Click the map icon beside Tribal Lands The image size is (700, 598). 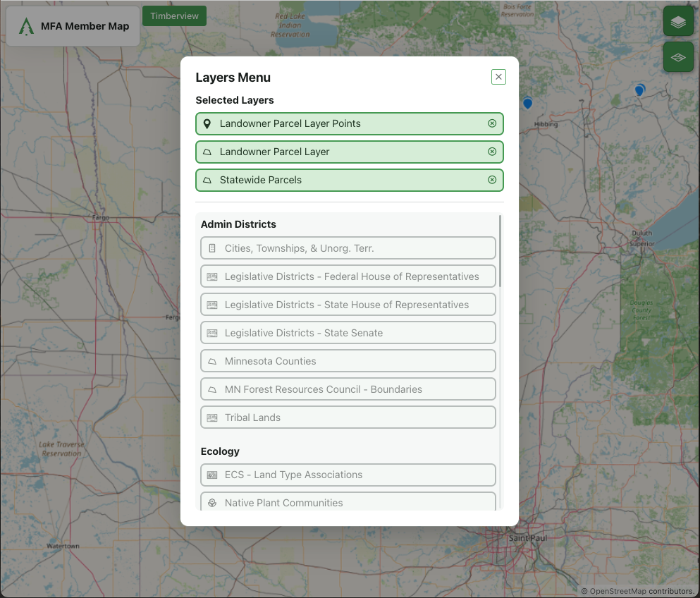point(212,417)
